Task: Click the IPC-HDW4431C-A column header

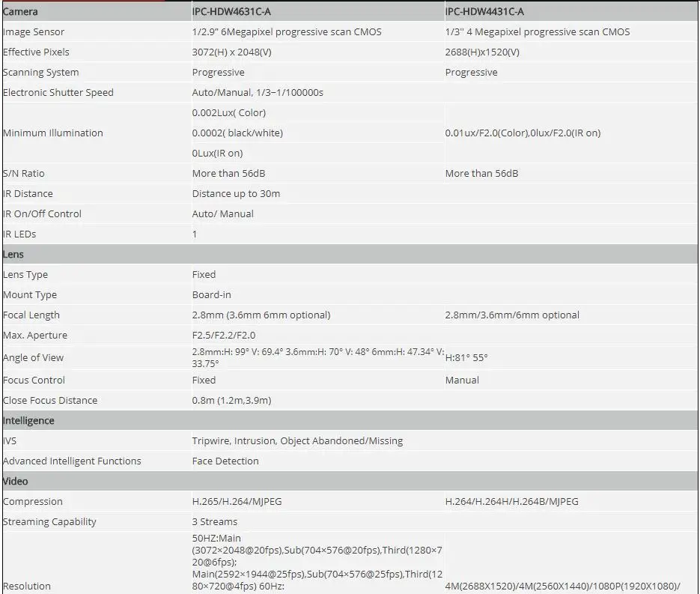Action: pyautogui.click(x=484, y=12)
